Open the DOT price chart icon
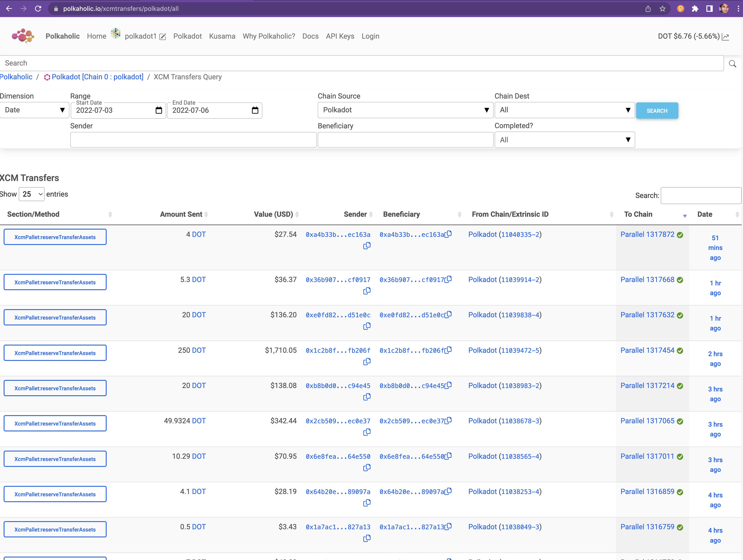The height and width of the screenshot is (560, 743). tap(726, 37)
